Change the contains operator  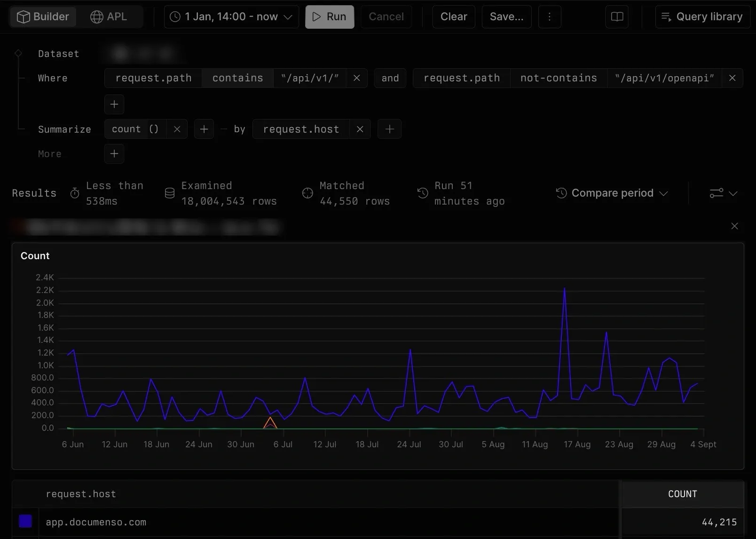pos(237,78)
